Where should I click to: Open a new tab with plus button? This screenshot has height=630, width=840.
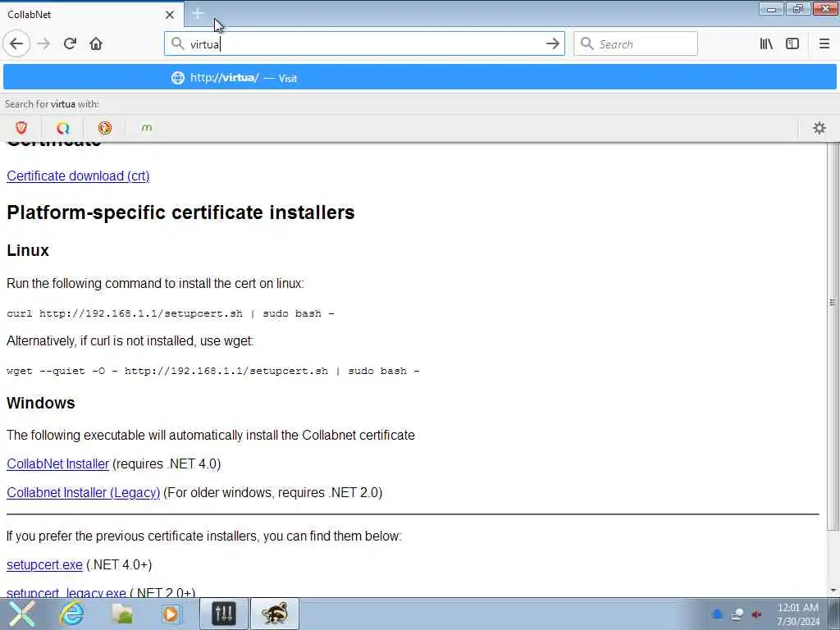(x=198, y=14)
